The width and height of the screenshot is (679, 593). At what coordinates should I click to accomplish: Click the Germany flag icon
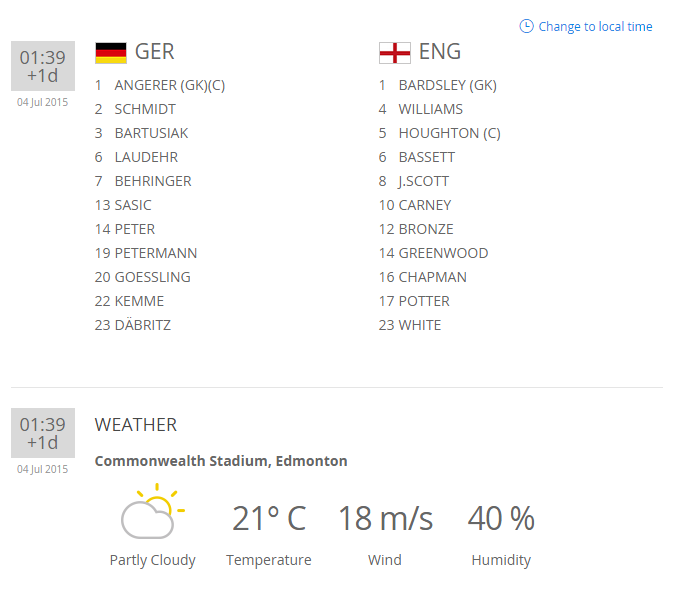pos(111,53)
